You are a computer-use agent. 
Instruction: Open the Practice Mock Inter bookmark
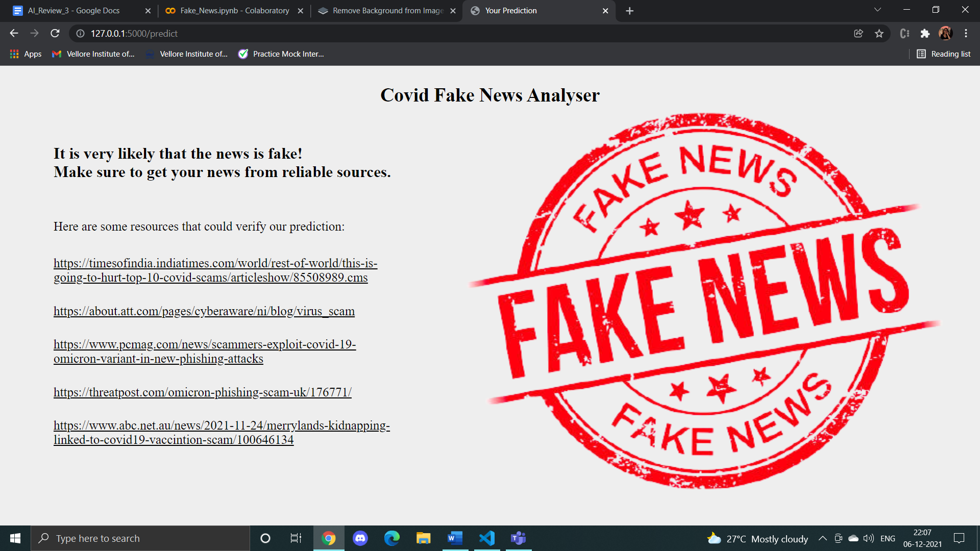tap(280, 54)
